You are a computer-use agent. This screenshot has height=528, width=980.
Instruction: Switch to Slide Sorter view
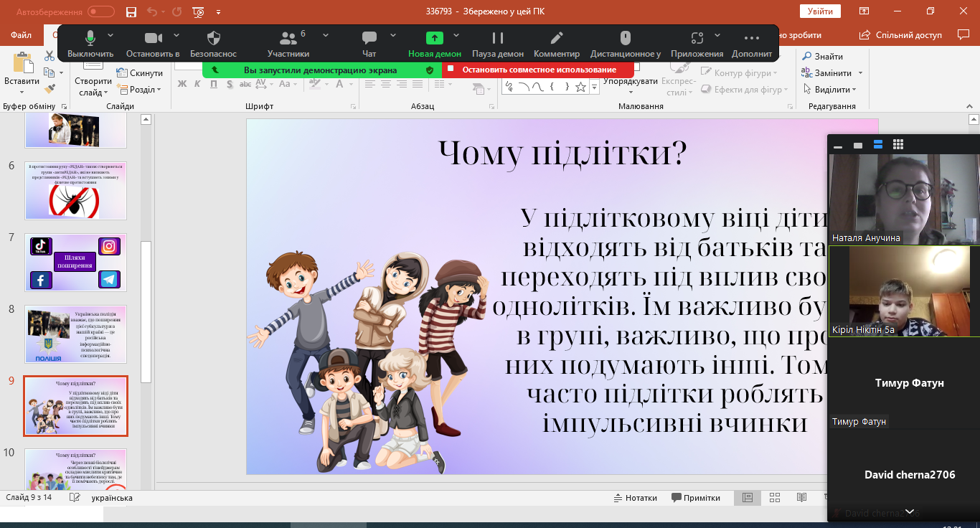pos(775,498)
